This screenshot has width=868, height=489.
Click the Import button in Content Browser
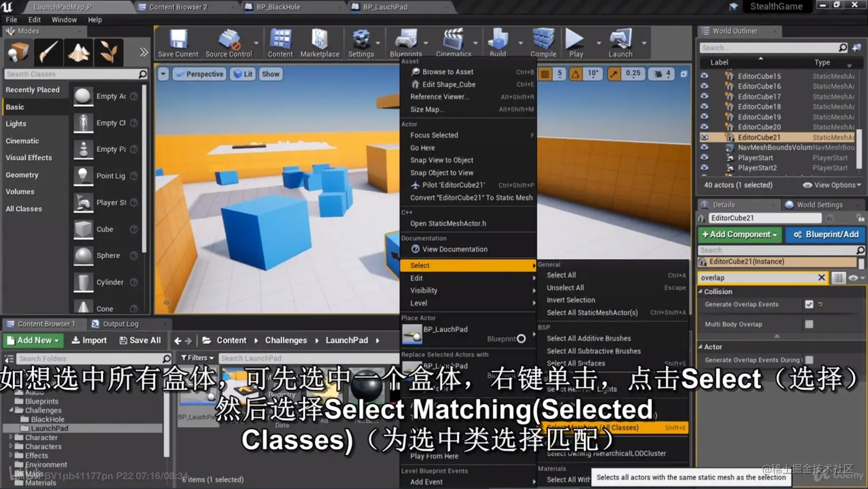tap(89, 340)
